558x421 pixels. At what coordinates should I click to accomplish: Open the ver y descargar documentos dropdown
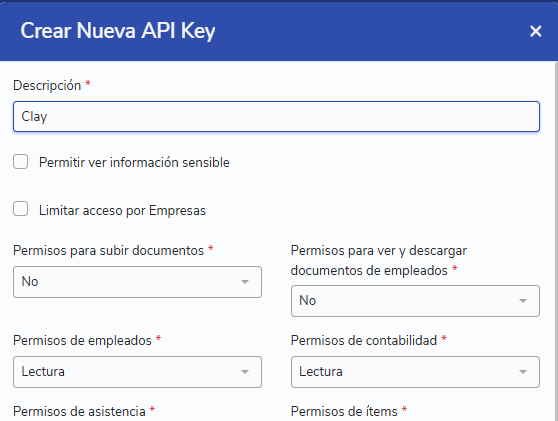tap(415, 301)
